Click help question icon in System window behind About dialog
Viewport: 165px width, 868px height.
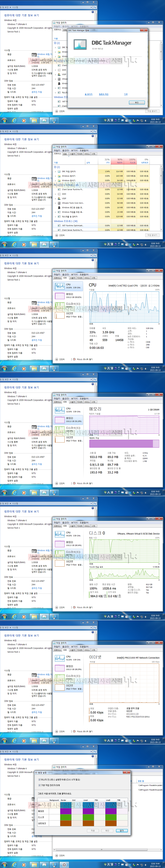coord(93,12)
